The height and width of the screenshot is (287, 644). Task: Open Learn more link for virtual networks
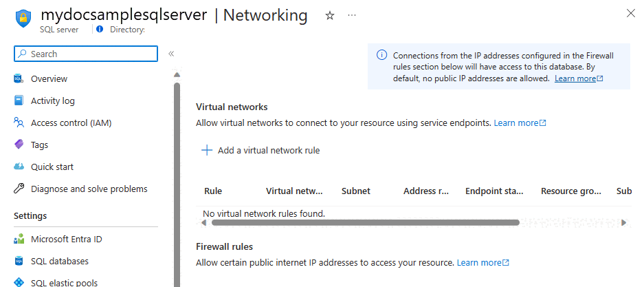pyautogui.click(x=520, y=123)
